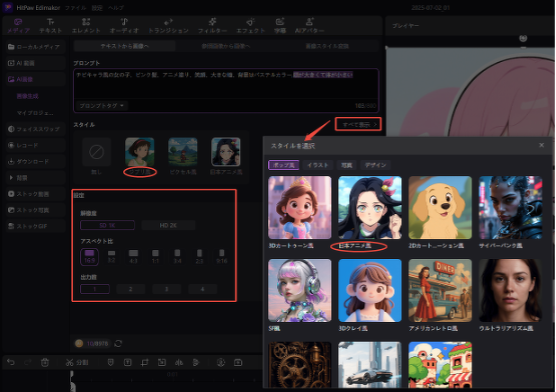Expand the 背景 section in sidebar
556x392 pixels.
point(35,178)
